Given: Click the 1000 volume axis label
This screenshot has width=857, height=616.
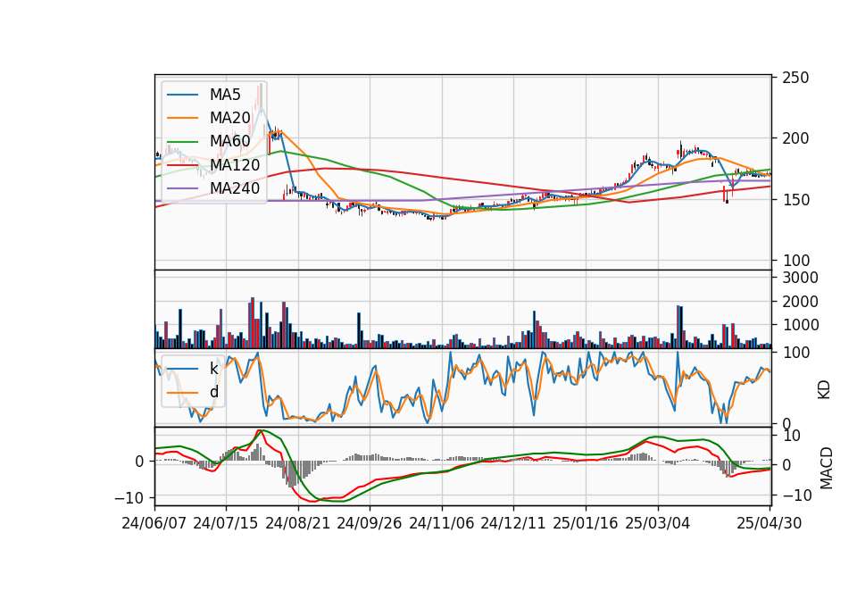Looking at the screenshot, I should click(x=801, y=325).
